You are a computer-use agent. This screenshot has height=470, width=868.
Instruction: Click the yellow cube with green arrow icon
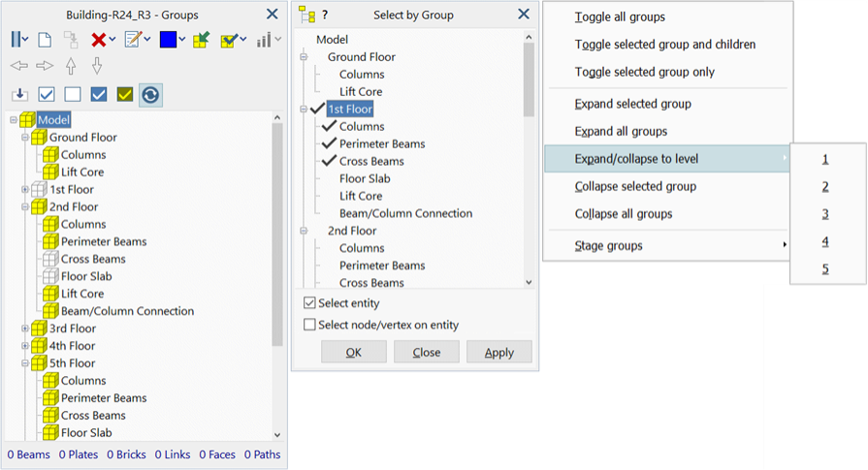pyautogui.click(x=202, y=40)
